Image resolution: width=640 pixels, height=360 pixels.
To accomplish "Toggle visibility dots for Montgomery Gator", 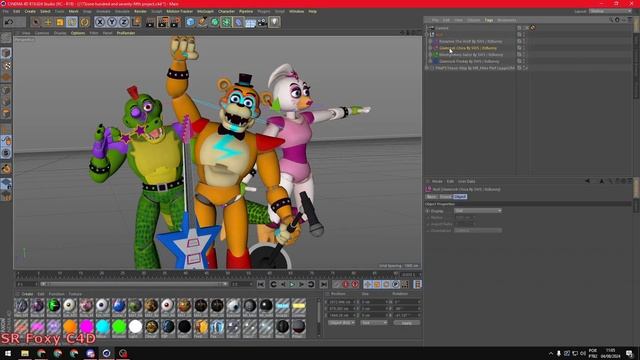I will point(524,54).
